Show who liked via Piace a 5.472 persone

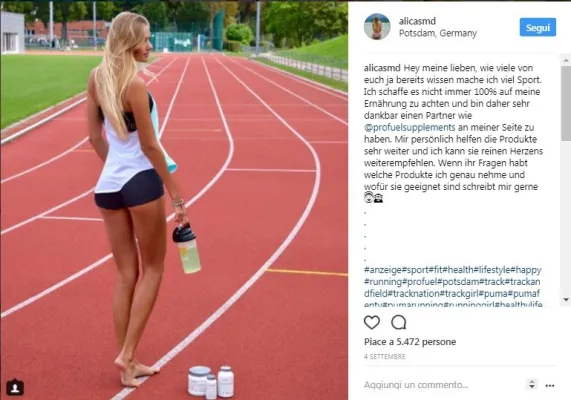tap(410, 342)
